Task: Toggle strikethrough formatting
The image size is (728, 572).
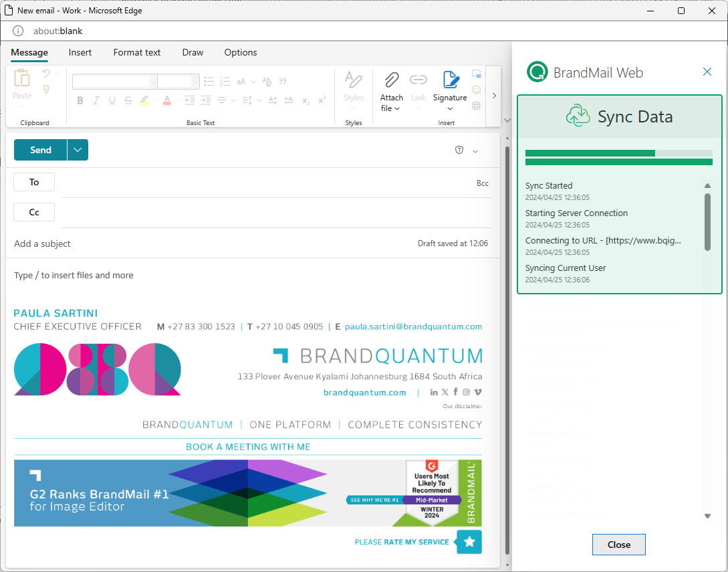Action: point(128,100)
